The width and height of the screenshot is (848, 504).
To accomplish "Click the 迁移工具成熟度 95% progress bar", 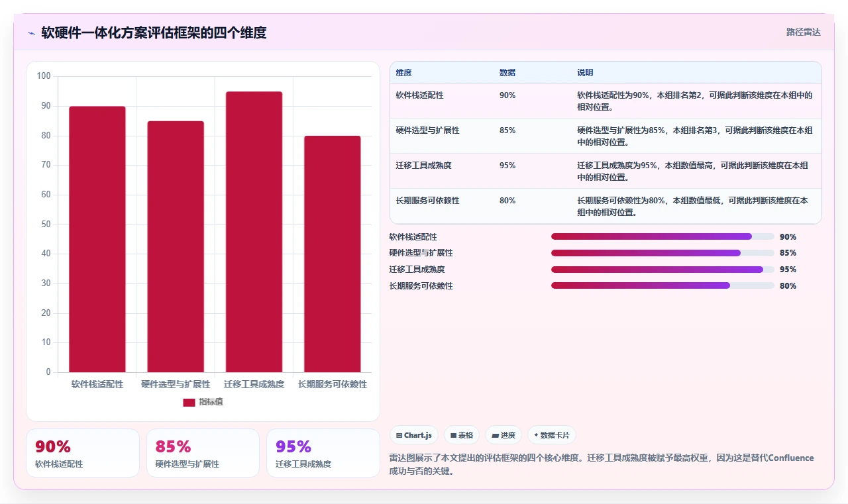I will point(662,270).
